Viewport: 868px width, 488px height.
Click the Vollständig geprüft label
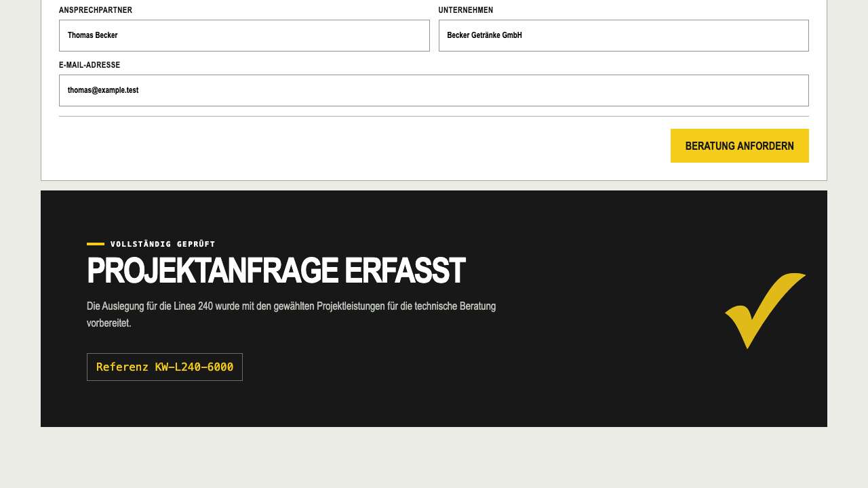[x=163, y=244]
